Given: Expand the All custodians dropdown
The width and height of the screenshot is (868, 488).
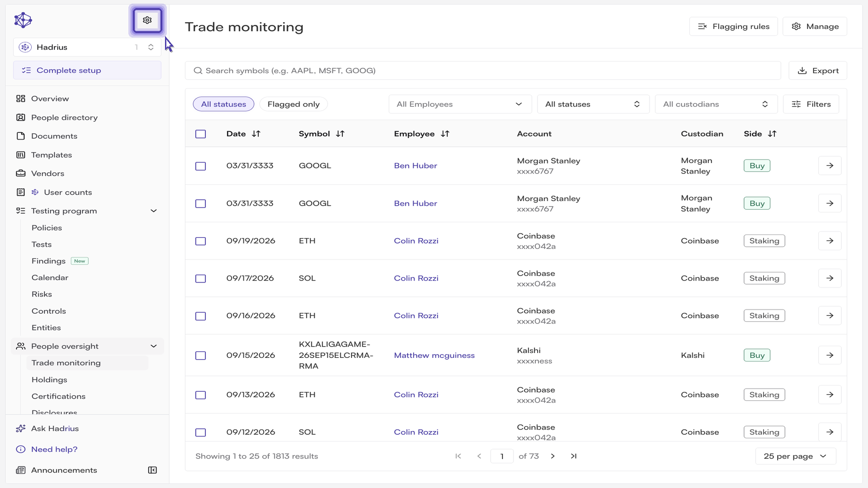Looking at the screenshot, I should [716, 104].
